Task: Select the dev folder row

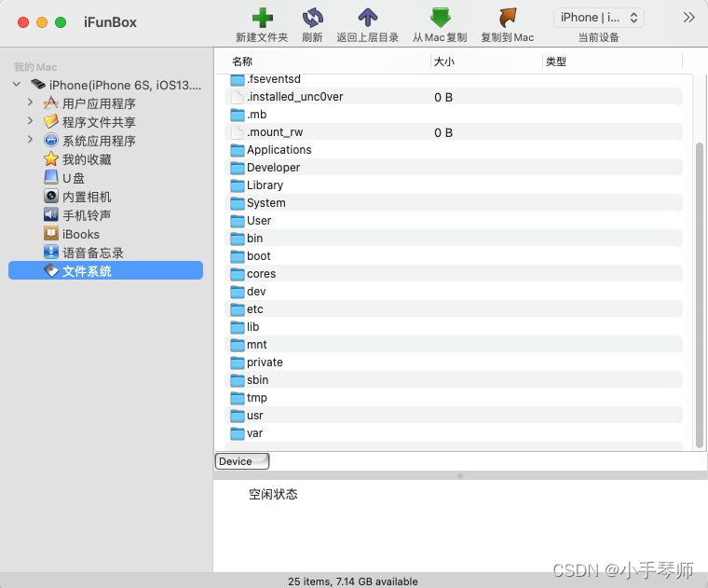Action: tap(454, 292)
